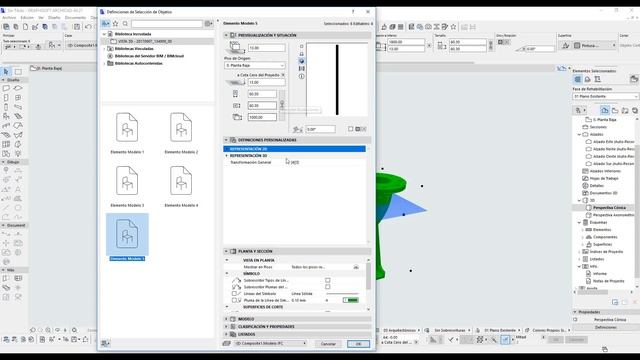Click the Línea Sólida line type preview

[342, 293]
